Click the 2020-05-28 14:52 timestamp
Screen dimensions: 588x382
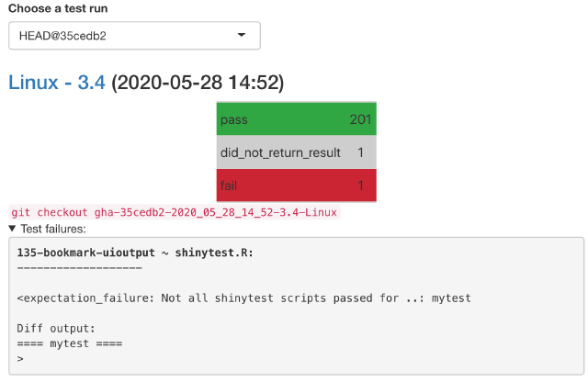[198, 83]
